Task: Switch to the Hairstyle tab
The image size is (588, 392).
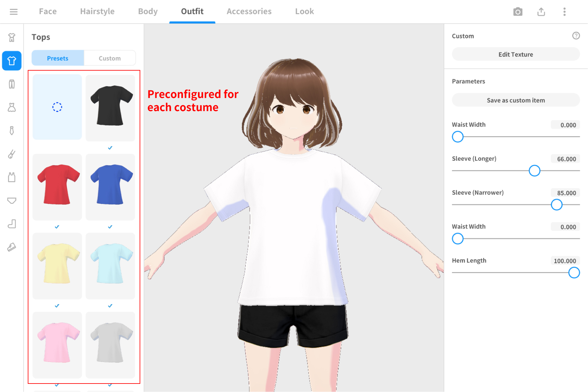Action: click(x=97, y=12)
